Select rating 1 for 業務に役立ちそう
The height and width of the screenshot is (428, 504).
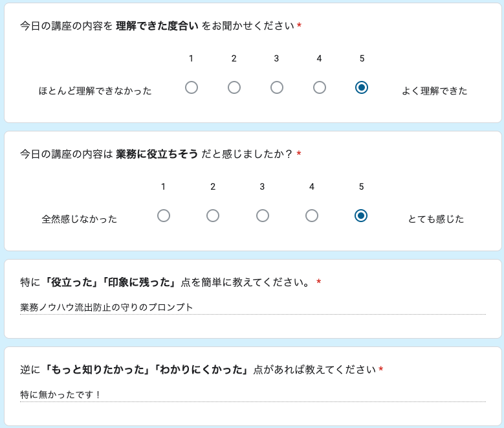[164, 216]
